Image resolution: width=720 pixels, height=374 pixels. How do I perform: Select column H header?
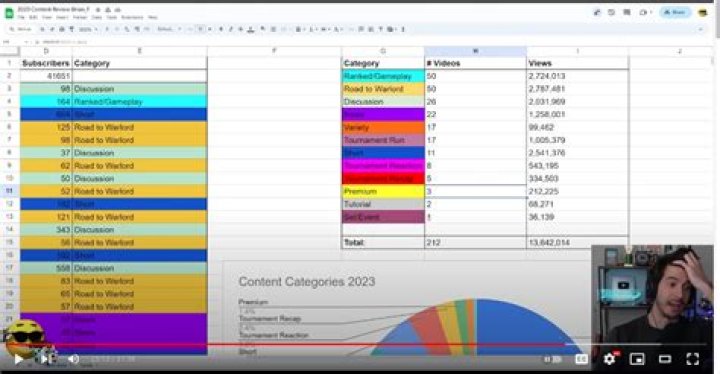click(x=475, y=51)
